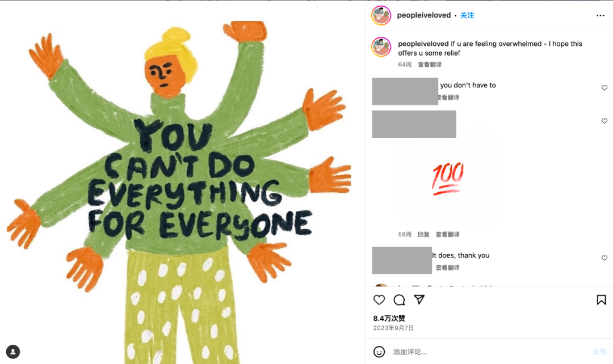The image size is (613, 364).
Task: Share the post via paper plane icon
Action: (419, 299)
